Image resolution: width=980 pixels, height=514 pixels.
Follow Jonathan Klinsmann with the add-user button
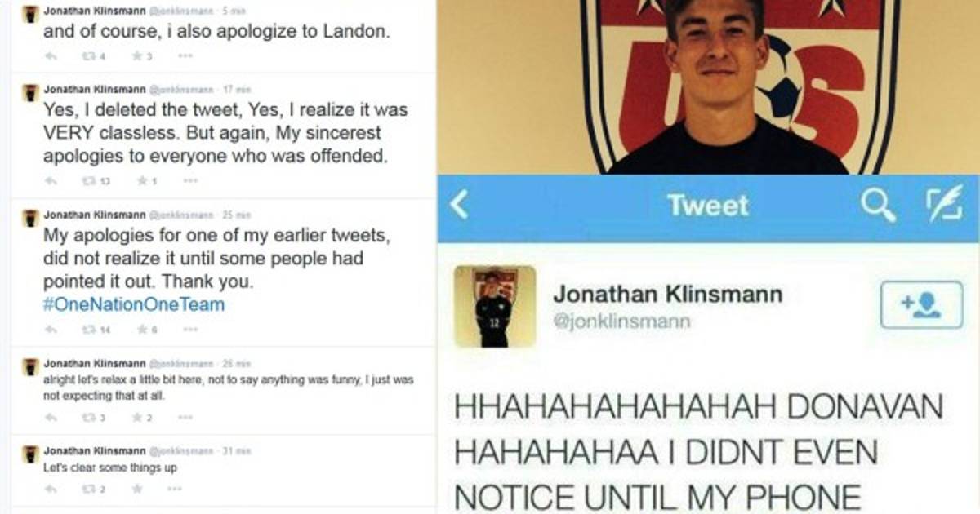coord(921,305)
